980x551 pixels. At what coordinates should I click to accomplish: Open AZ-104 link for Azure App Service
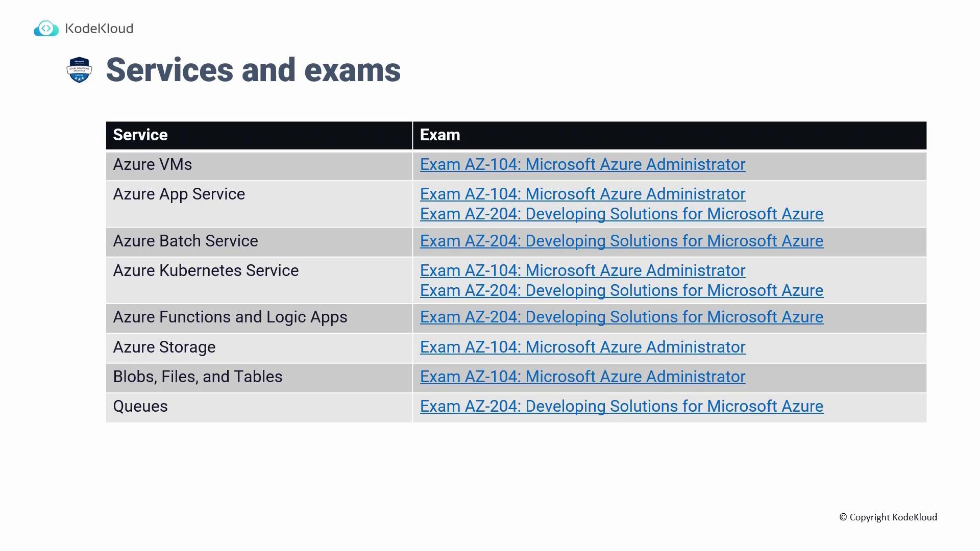pyautogui.click(x=582, y=194)
